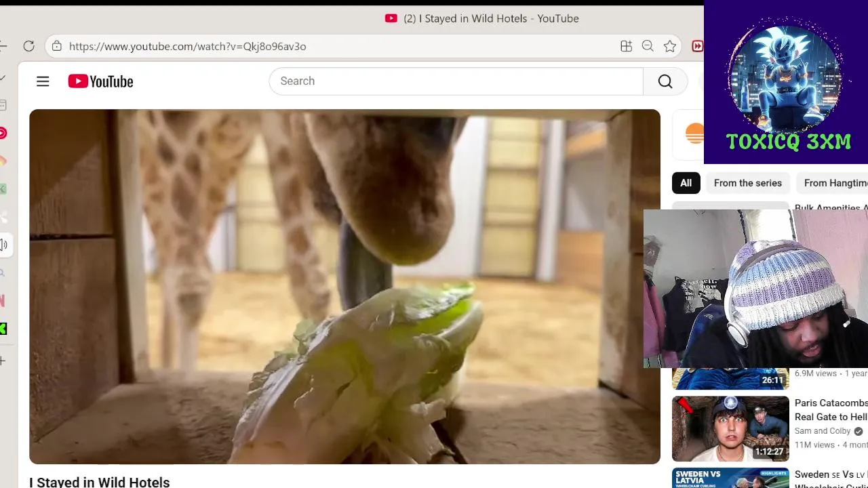Image resolution: width=868 pixels, height=488 pixels.
Task: Focus the YouTube Search input field
Action: point(456,81)
